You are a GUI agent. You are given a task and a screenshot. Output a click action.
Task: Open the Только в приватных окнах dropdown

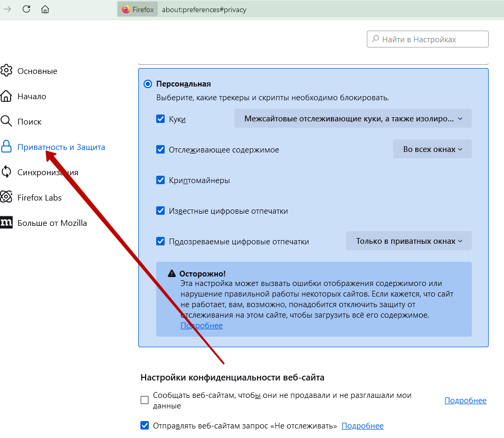click(x=408, y=241)
